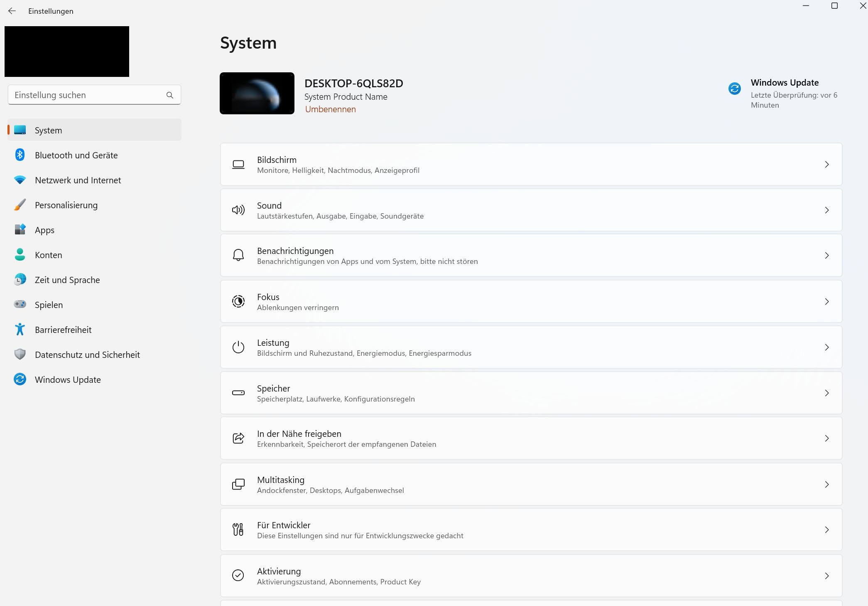Select Apps in the sidebar
Viewport: 868px width, 606px height.
[44, 230]
